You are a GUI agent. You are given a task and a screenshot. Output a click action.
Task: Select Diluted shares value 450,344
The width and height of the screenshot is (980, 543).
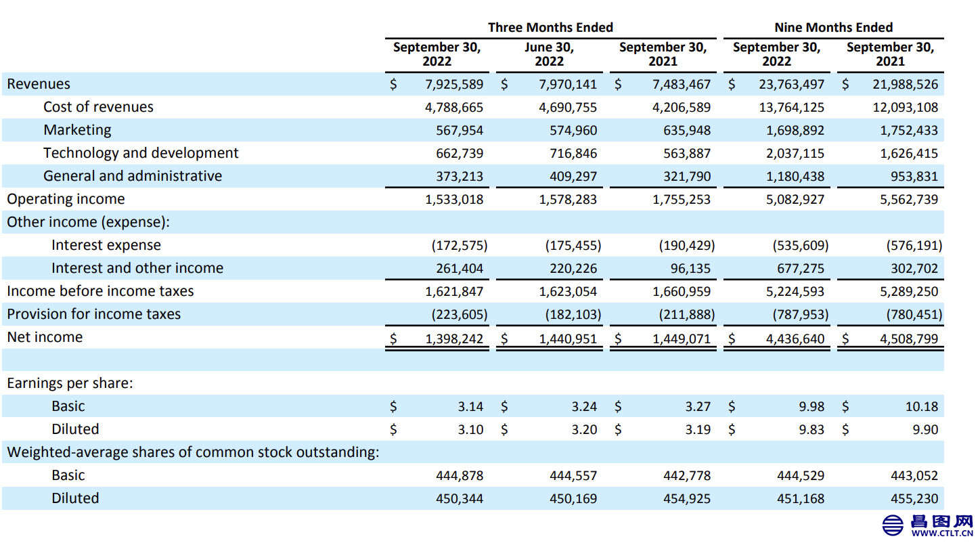tap(460, 499)
